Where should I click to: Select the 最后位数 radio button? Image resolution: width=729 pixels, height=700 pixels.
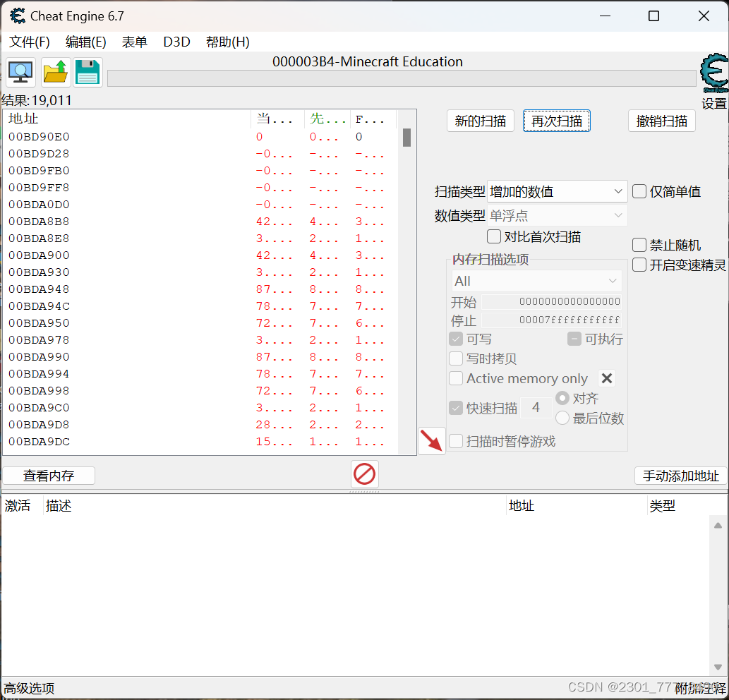pos(562,418)
